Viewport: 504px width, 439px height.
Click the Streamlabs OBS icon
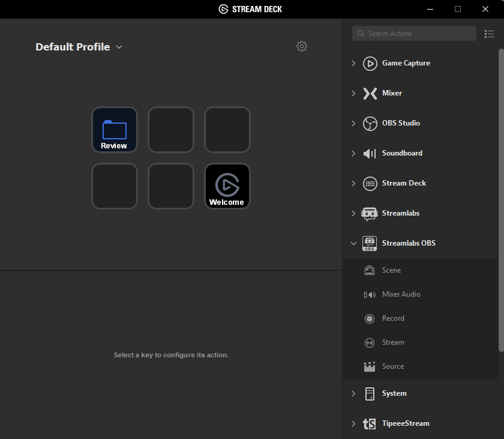(370, 243)
